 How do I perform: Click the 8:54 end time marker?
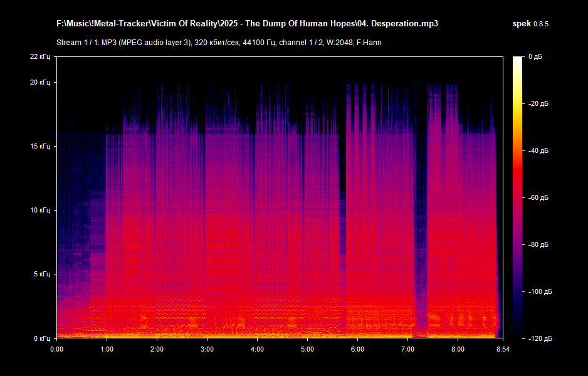click(503, 349)
